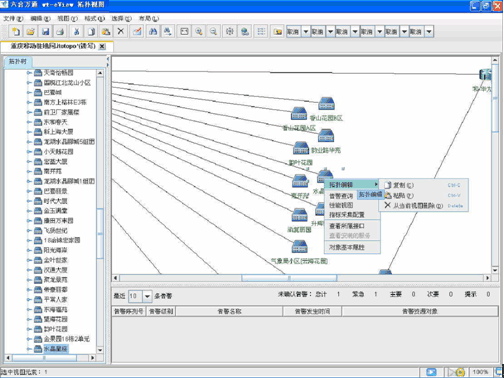This screenshot has width=504, height=380.
Task: Save using the floppy disk icon
Action: (x=45, y=32)
